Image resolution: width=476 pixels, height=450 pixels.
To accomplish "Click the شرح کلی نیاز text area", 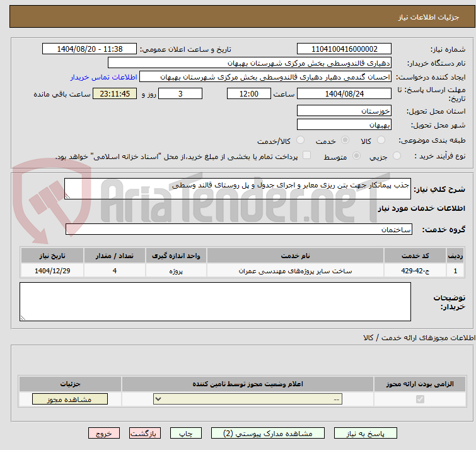I will click(238, 189).
